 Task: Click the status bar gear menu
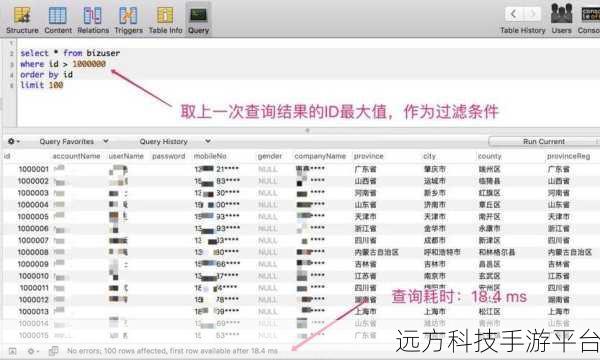[33, 351]
